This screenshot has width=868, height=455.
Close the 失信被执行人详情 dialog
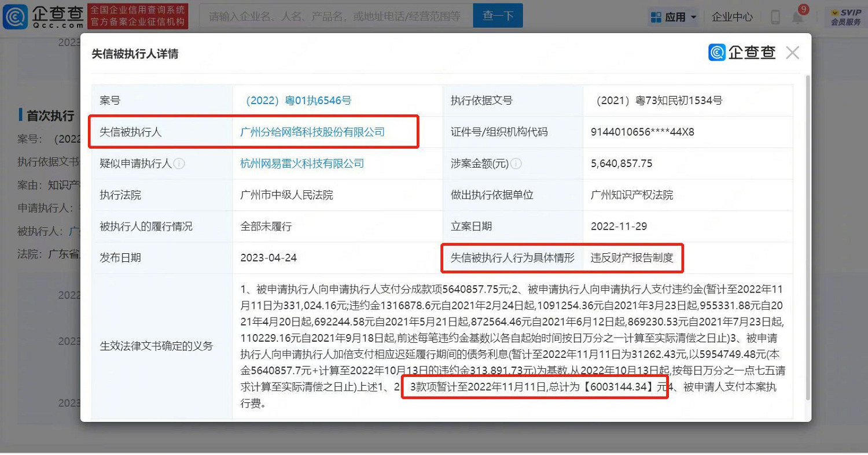(x=792, y=53)
